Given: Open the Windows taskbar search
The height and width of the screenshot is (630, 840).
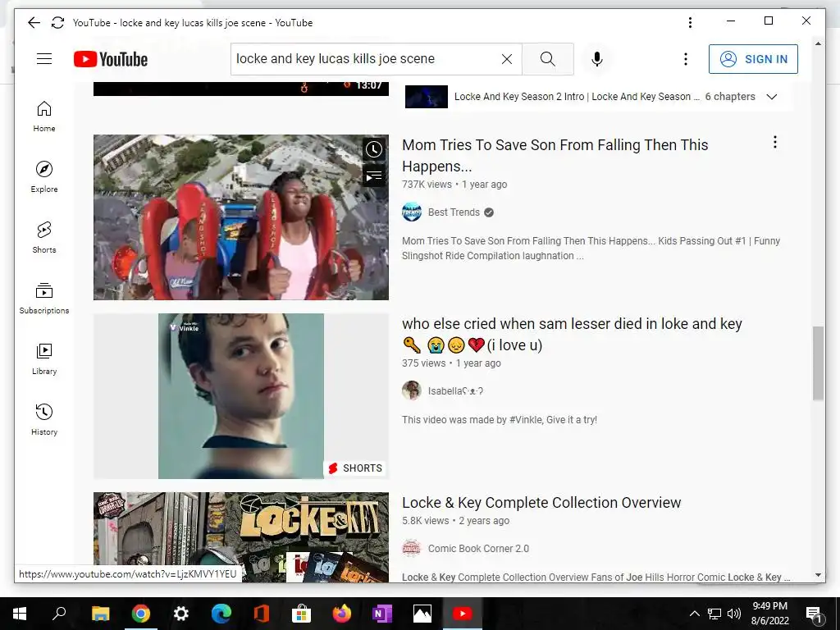Looking at the screenshot, I should coord(59,614).
